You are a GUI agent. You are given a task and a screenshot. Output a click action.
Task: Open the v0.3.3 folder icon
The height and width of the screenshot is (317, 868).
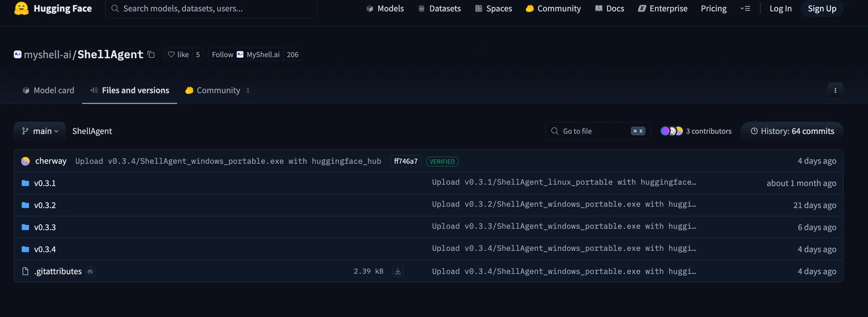tap(25, 227)
